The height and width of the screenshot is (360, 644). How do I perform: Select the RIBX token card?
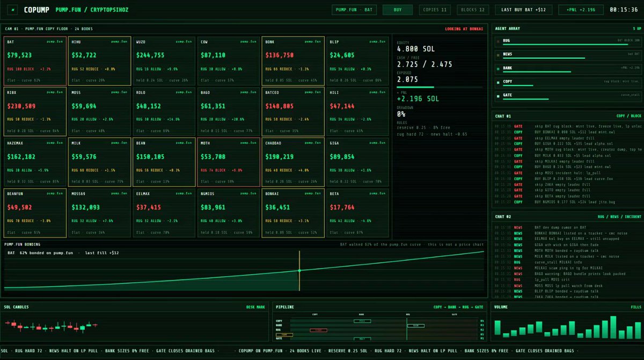point(35,111)
